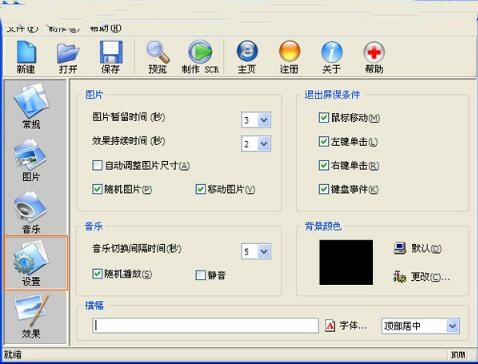The image size is (478, 364).
Task: Preview screensaver with 预览 magnifier icon
Action: click(158, 52)
